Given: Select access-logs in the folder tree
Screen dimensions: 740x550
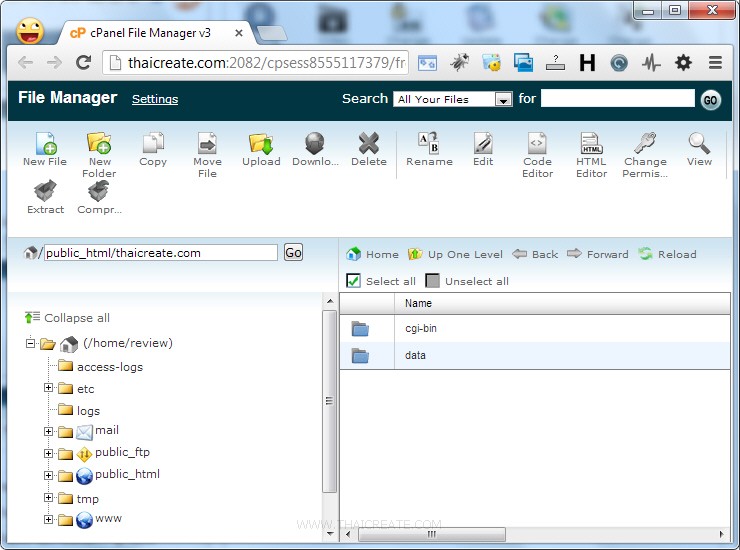Looking at the screenshot, I should (109, 367).
